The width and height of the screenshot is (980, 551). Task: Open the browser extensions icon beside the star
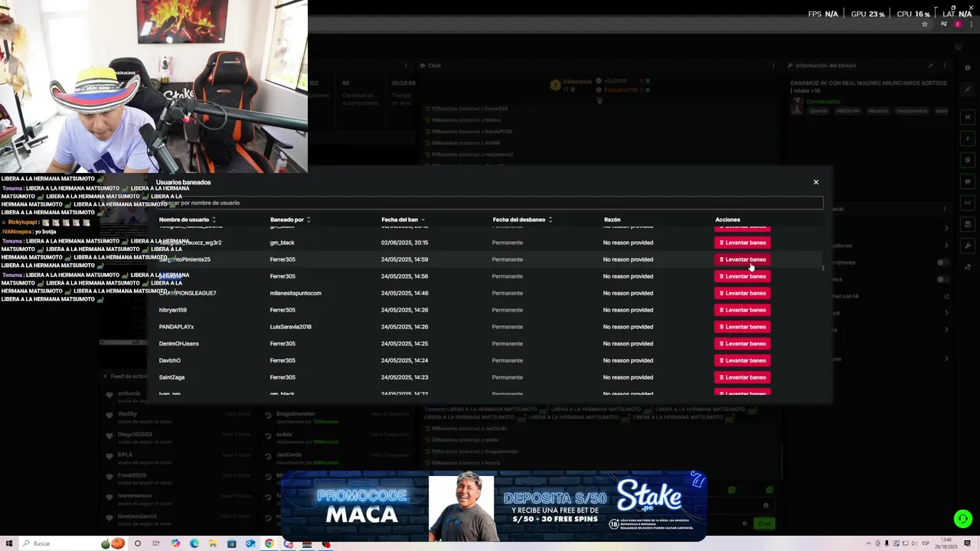point(943,24)
